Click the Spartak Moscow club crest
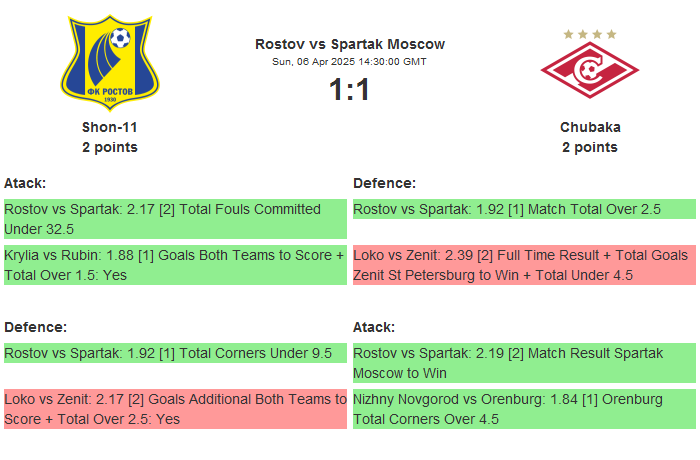The image size is (700, 460). tap(589, 72)
